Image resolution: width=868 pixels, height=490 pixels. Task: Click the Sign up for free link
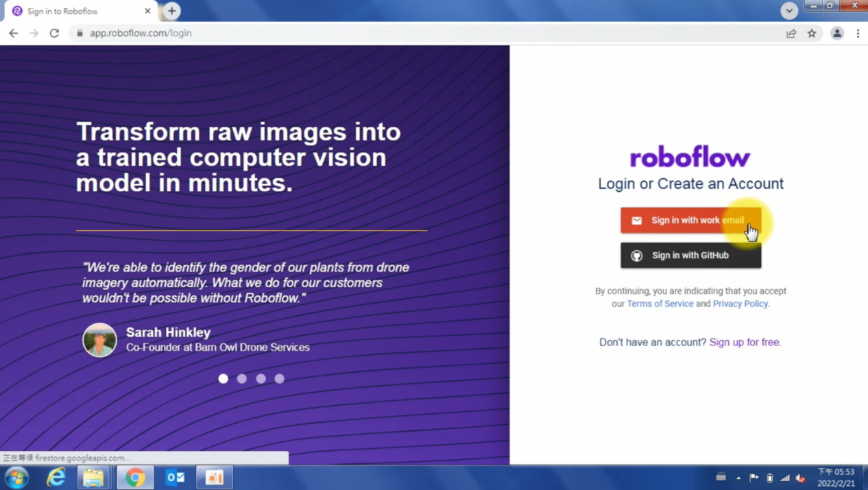click(x=745, y=342)
